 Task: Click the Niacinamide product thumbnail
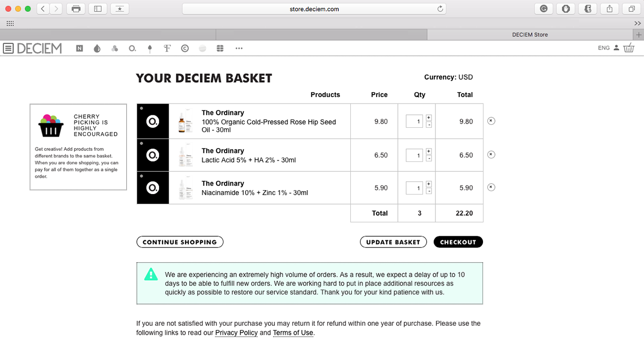pos(185,188)
